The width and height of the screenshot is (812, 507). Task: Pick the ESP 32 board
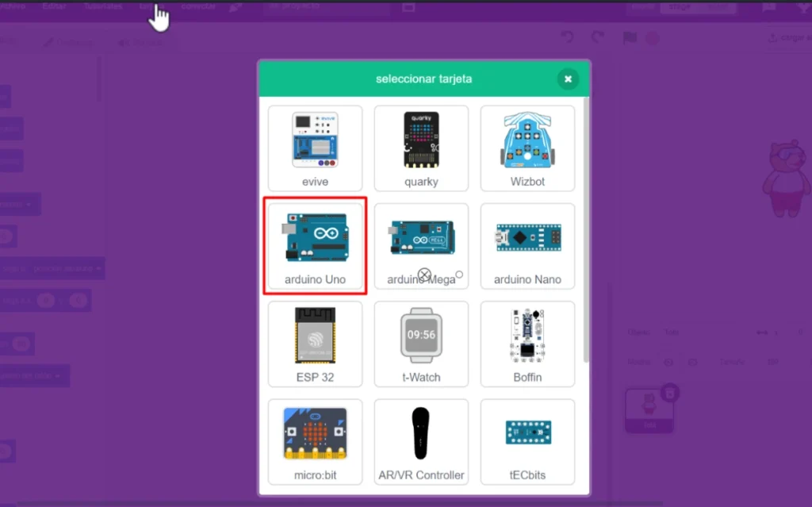(x=315, y=344)
